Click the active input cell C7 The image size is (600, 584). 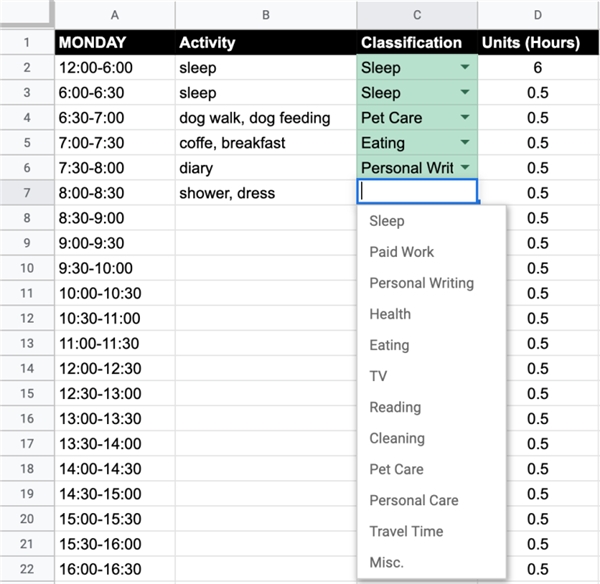coord(417,191)
